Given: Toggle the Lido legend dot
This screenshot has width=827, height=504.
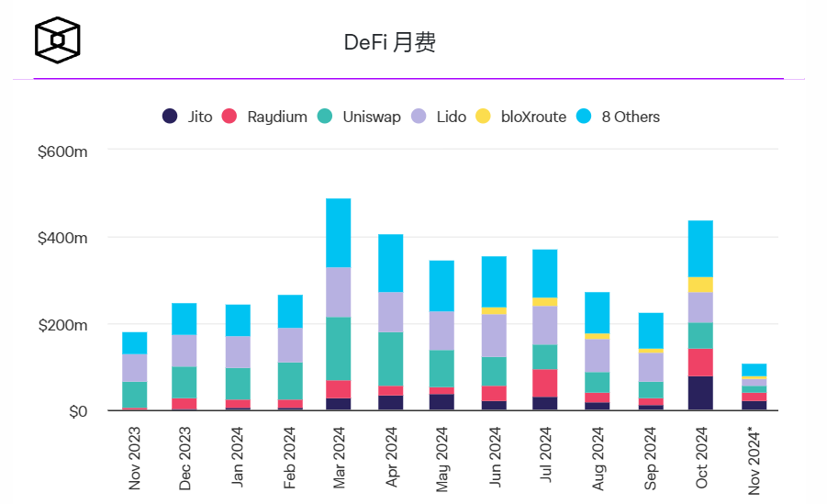Looking at the screenshot, I should (419, 116).
